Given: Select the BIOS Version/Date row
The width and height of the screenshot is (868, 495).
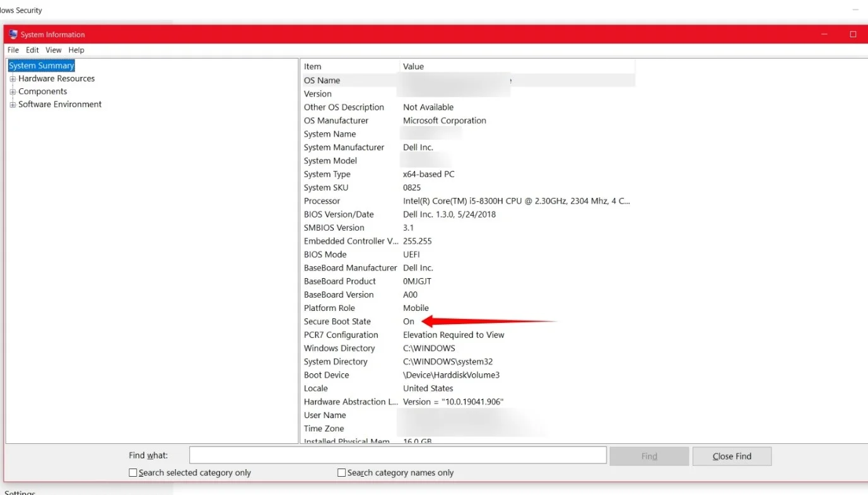Looking at the screenshot, I should click(x=468, y=214).
